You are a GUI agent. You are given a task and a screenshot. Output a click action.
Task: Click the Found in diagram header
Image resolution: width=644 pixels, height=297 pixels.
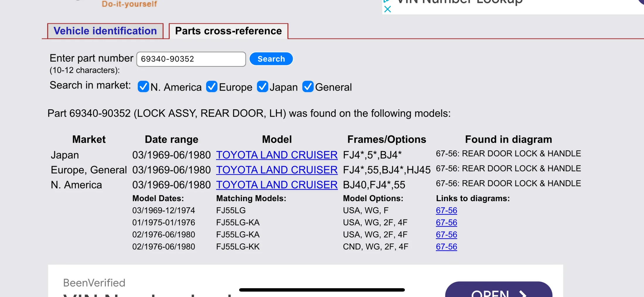pos(508,139)
